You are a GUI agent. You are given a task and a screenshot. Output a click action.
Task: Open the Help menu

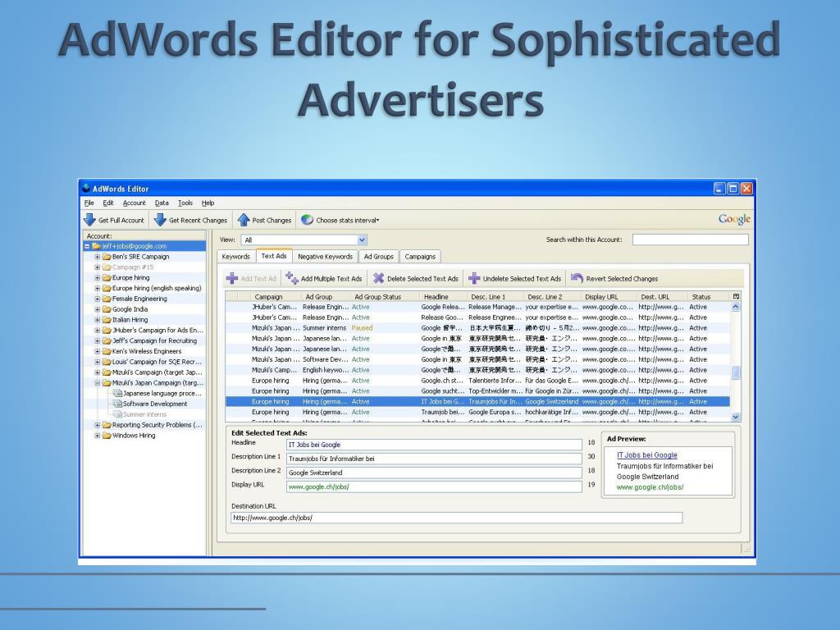[x=208, y=203]
